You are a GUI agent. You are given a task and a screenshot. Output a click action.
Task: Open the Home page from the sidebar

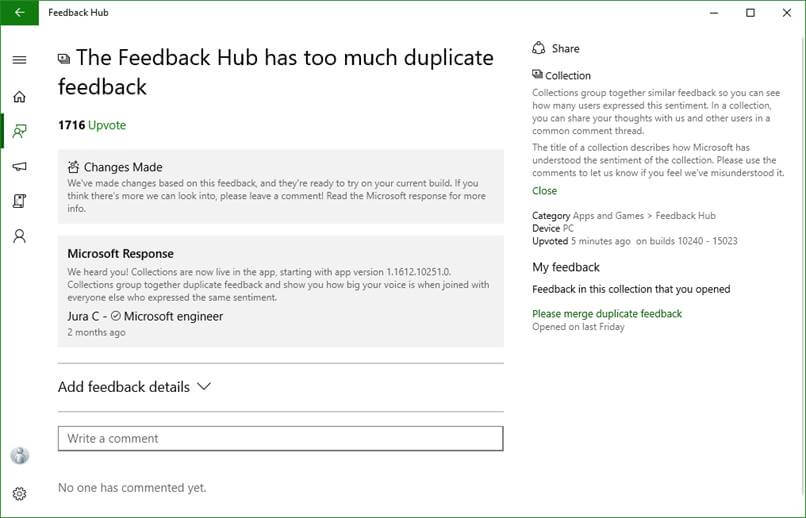click(20, 97)
